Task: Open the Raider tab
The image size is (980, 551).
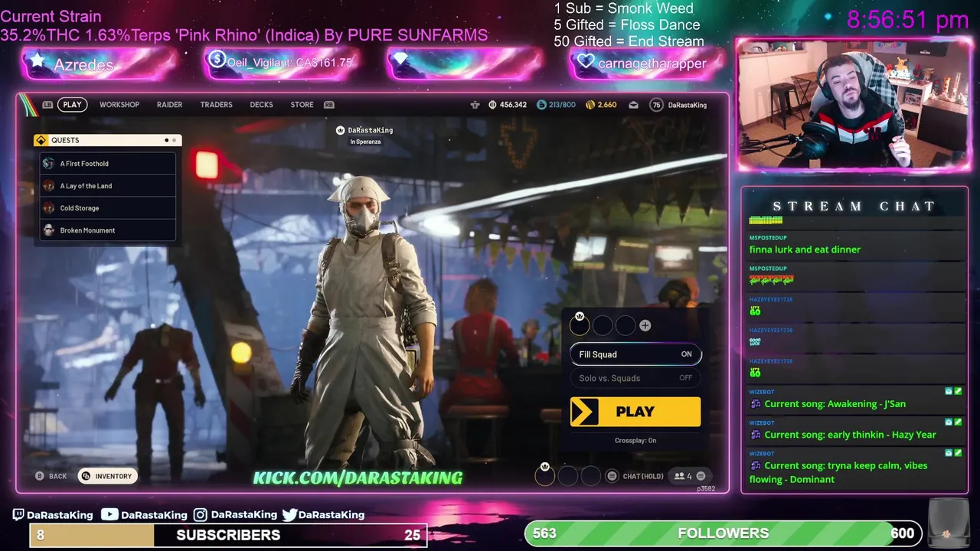Action: click(x=169, y=105)
